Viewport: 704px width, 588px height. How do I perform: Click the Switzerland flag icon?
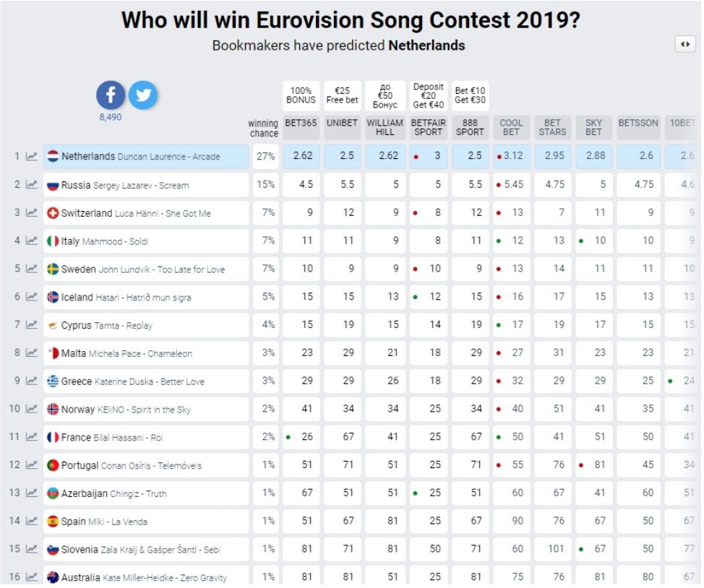pyautogui.click(x=52, y=213)
